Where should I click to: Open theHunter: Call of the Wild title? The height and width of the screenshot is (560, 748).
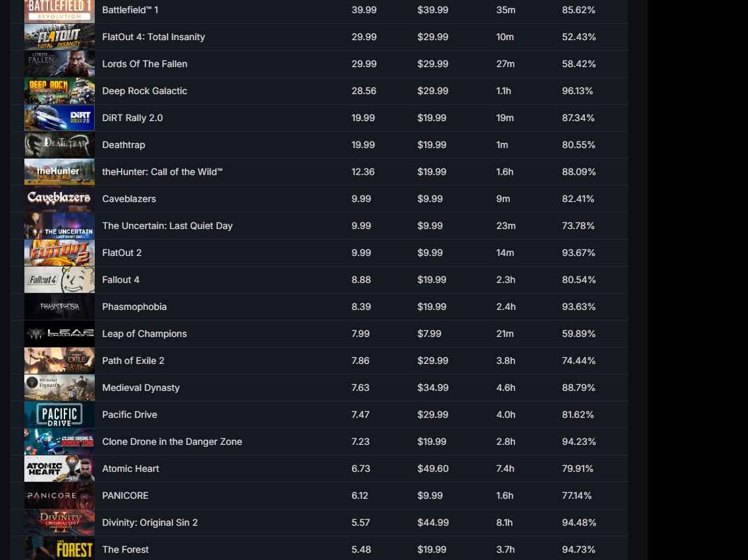[162, 172]
